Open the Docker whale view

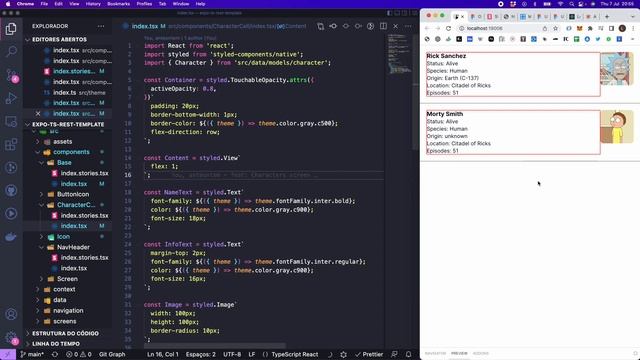[x=11, y=237]
